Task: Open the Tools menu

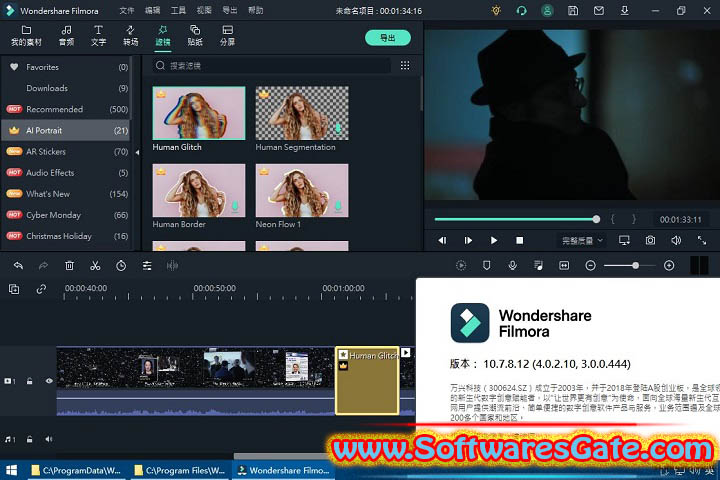Action: (178, 10)
